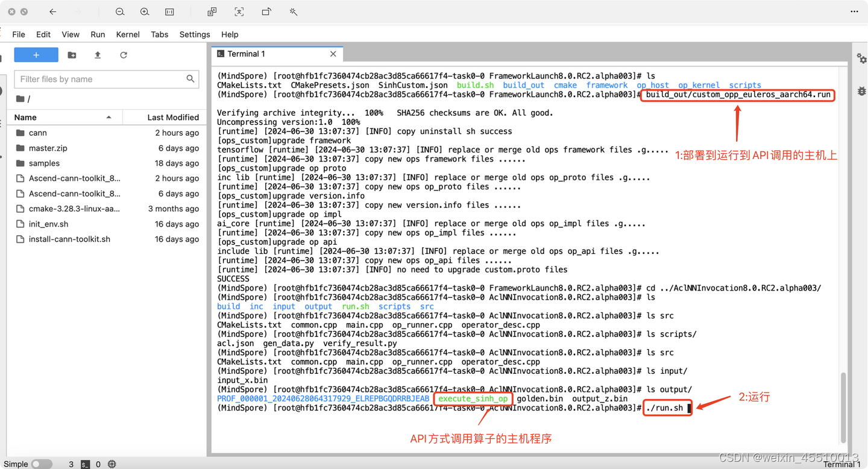Click the '2 hours ago' date of cann

click(177, 133)
